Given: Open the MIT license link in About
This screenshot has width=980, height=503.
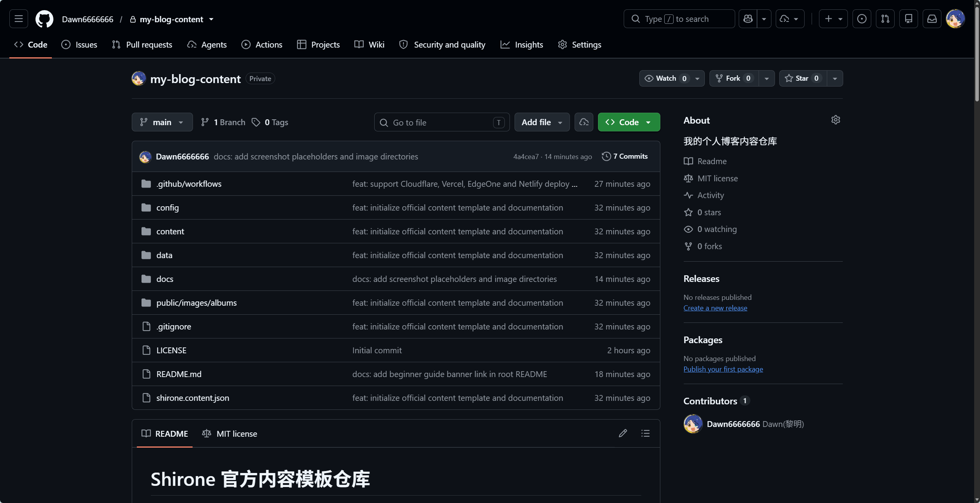Looking at the screenshot, I should coord(711,178).
